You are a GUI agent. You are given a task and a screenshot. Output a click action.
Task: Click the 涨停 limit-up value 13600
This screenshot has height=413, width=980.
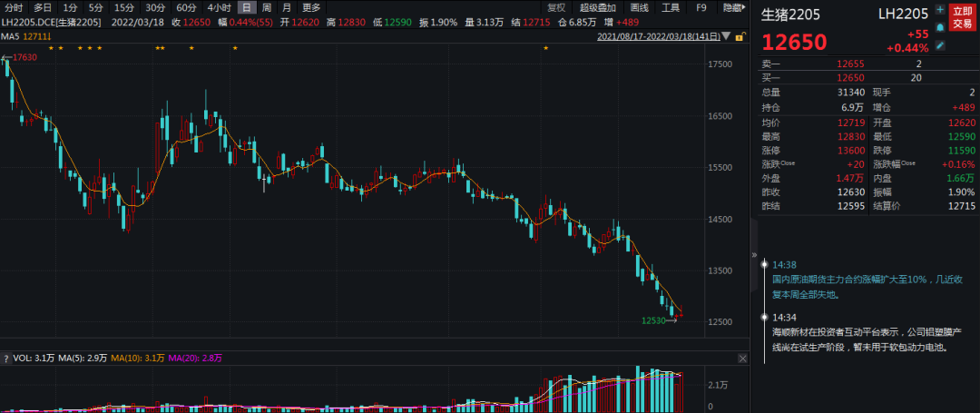[x=851, y=151]
